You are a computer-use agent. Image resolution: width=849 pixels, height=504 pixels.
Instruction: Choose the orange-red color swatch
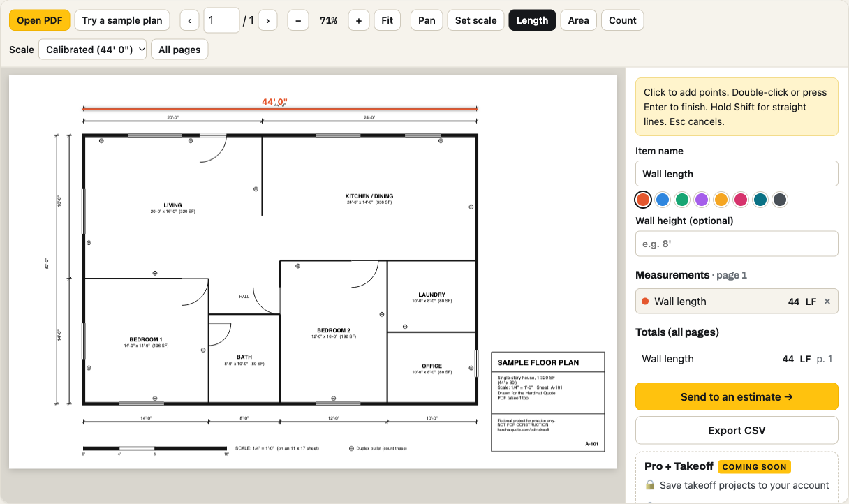pos(644,200)
